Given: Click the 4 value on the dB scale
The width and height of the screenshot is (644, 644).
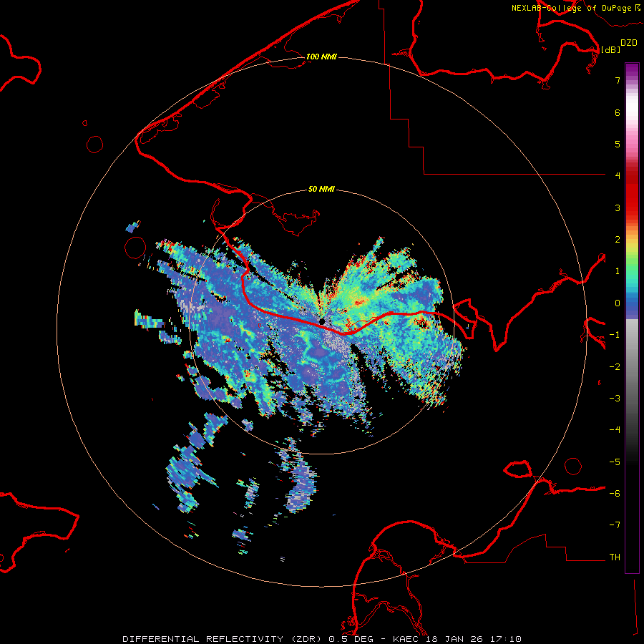Looking at the screenshot, I should [618, 176].
